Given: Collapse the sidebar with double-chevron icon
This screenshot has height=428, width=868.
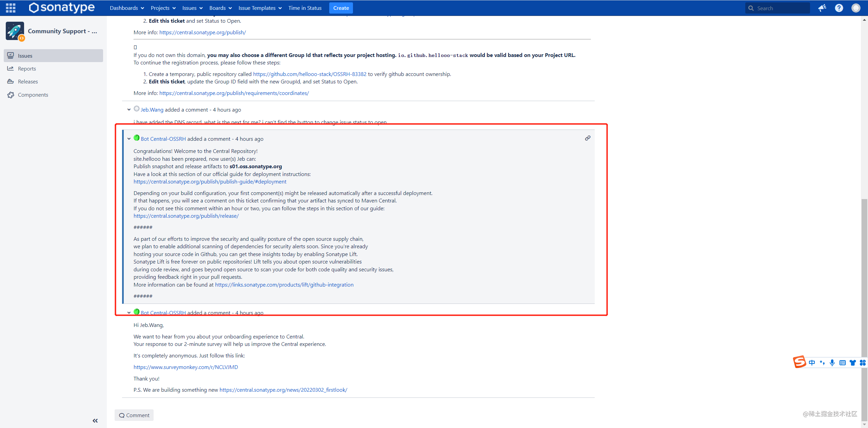Looking at the screenshot, I should 95,421.
